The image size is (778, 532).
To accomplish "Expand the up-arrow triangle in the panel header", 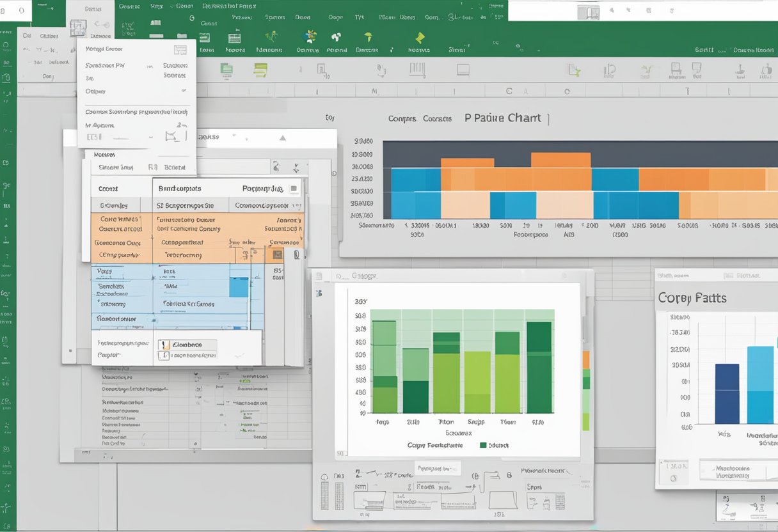I will click(x=282, y=137).
